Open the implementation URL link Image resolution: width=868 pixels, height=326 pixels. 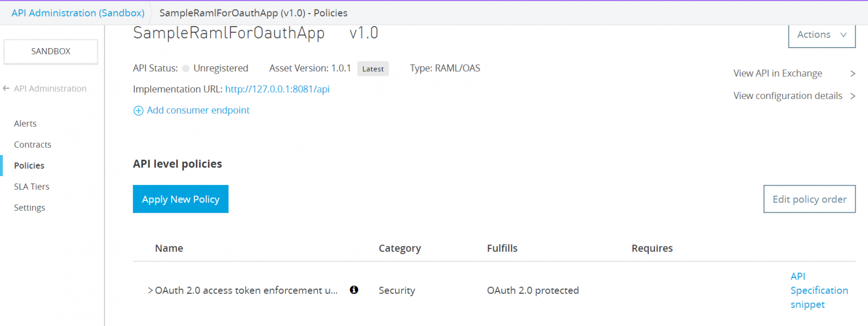click(x=277, y=89)
